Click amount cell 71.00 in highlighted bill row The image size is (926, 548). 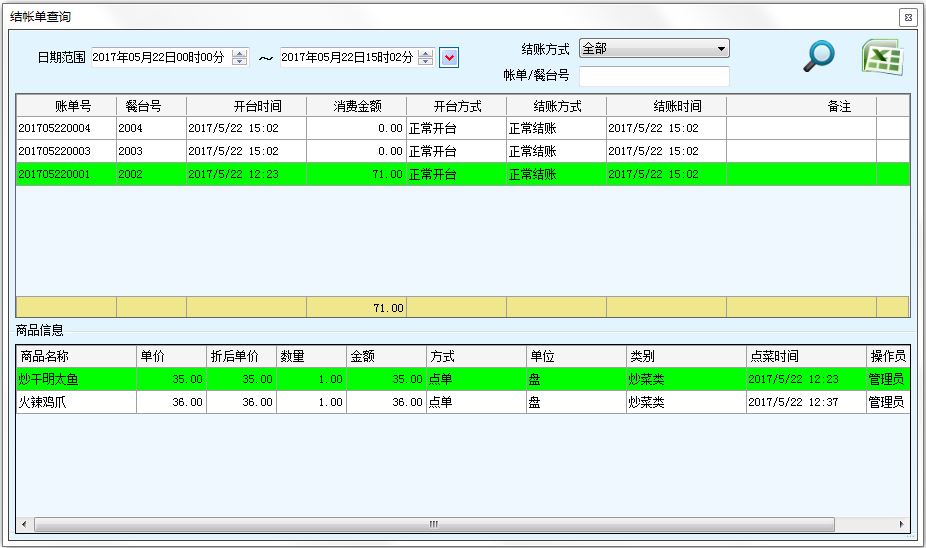(x=356, y=174)
